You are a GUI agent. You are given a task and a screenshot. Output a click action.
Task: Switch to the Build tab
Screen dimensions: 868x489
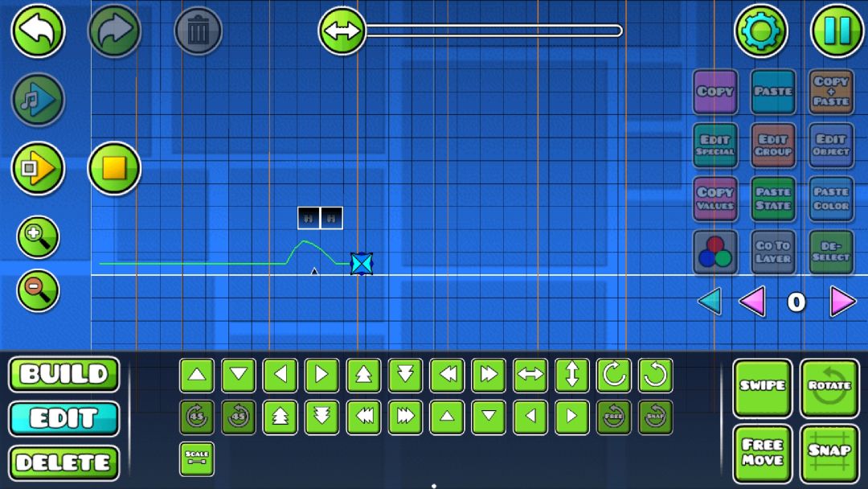63,374
